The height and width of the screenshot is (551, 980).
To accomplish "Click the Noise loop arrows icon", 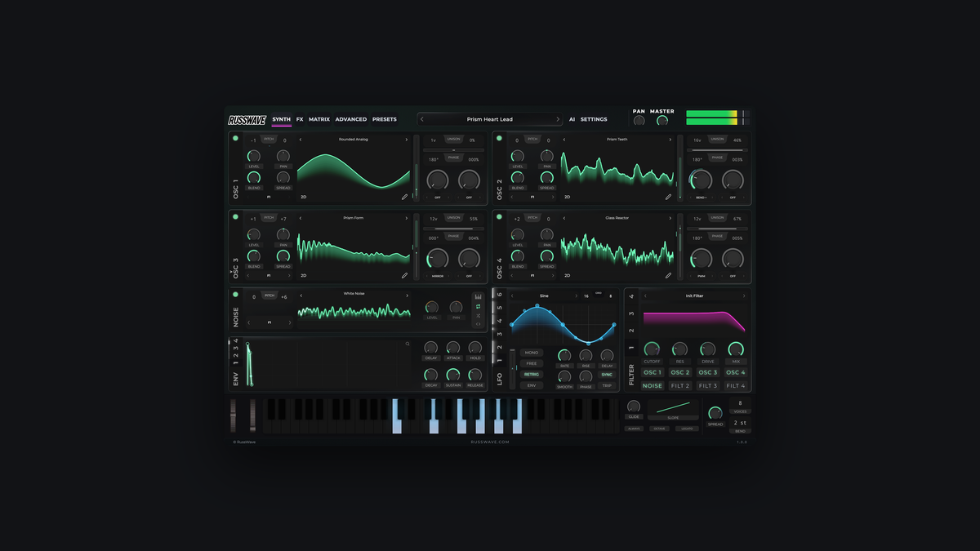I will coord(478,306).
